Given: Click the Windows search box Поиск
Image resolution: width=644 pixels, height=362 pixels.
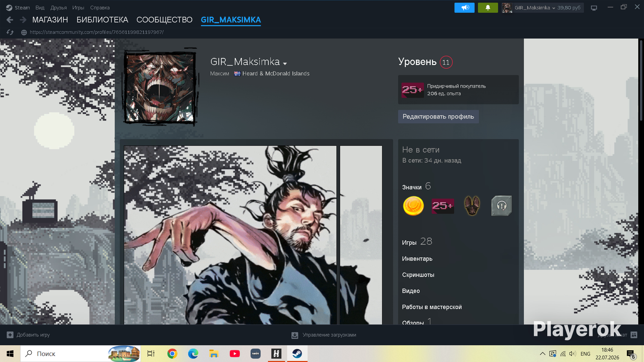Looking at the screenshot, I should click(x=80, y=354).
